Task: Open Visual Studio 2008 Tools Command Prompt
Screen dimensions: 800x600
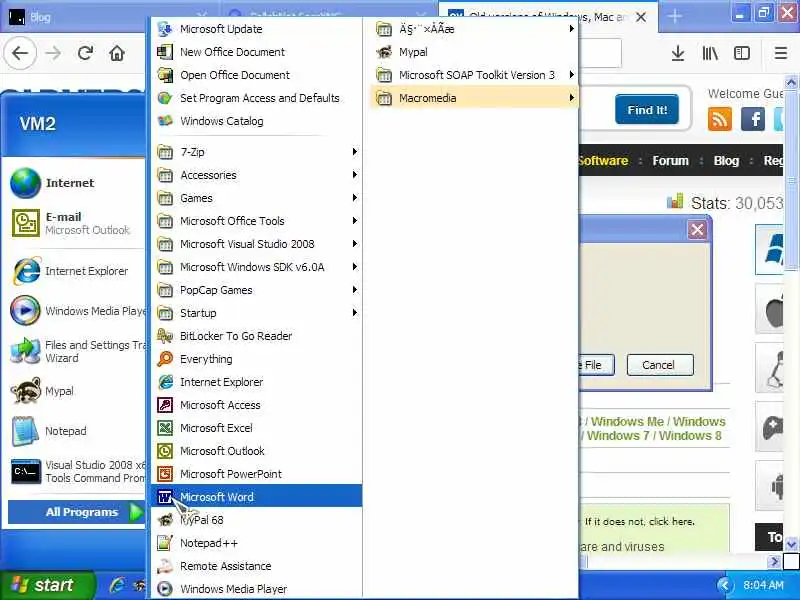Action: [77, 471]
